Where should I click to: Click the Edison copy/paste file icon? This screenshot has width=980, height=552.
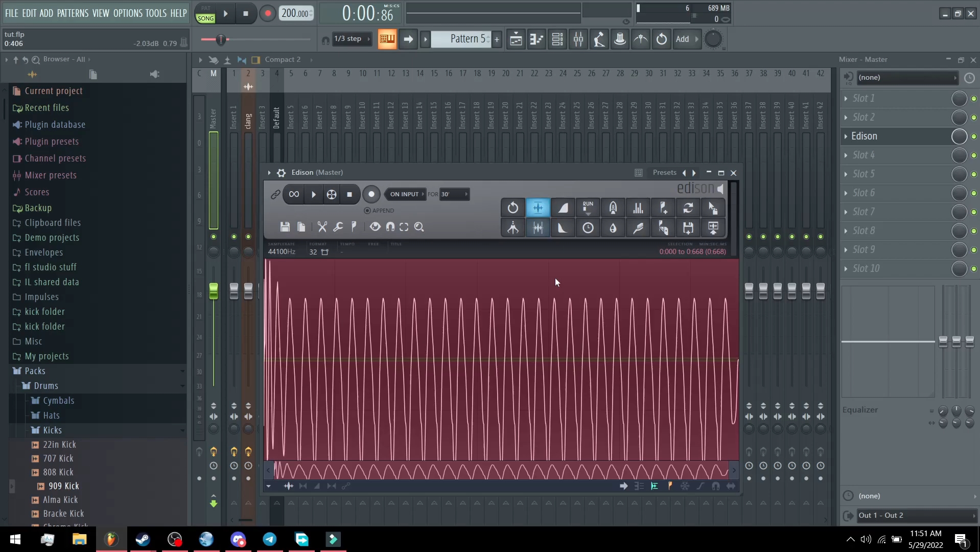pyautogui.click(x=301, y=227)
